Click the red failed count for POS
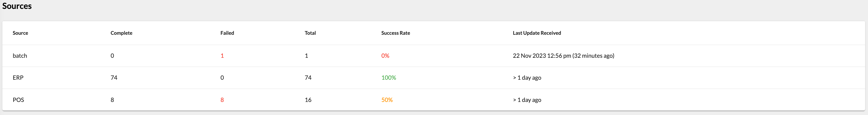The height and width of the screenshot is (115, 868). 222,100
